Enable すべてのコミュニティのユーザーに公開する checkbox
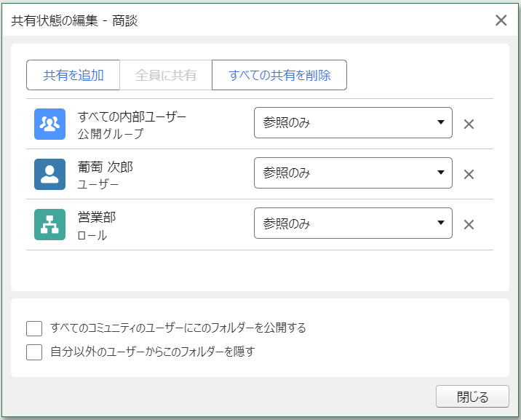This screenshot has height=420, width=521. 34,328
